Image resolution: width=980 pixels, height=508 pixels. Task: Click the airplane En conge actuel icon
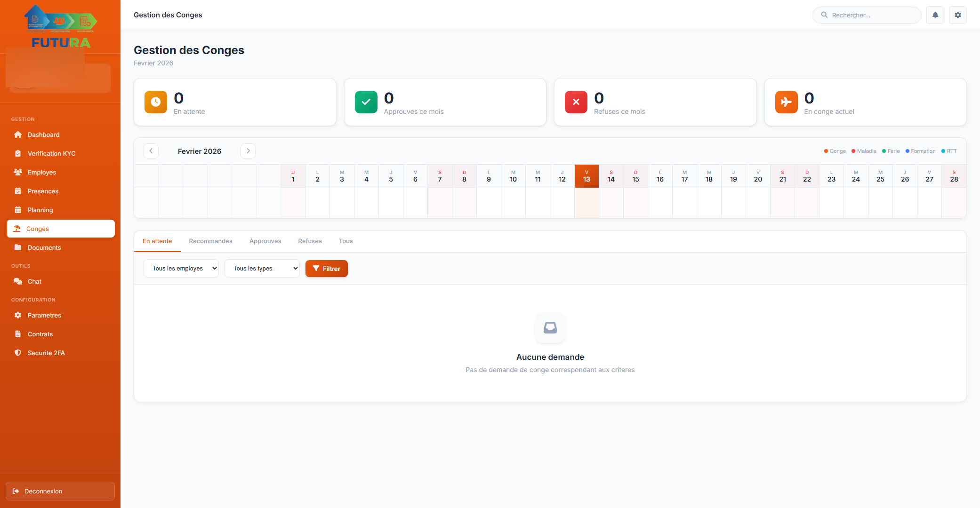[x=786, y=102]
